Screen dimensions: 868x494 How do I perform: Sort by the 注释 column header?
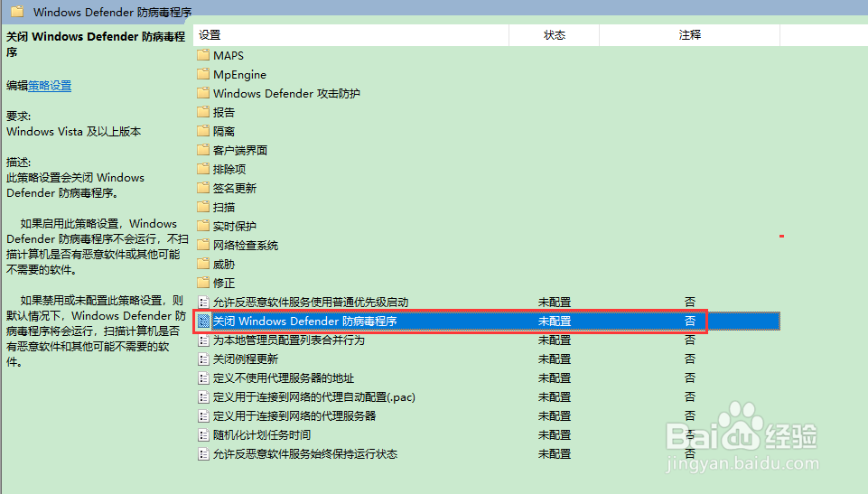(690, 35)
